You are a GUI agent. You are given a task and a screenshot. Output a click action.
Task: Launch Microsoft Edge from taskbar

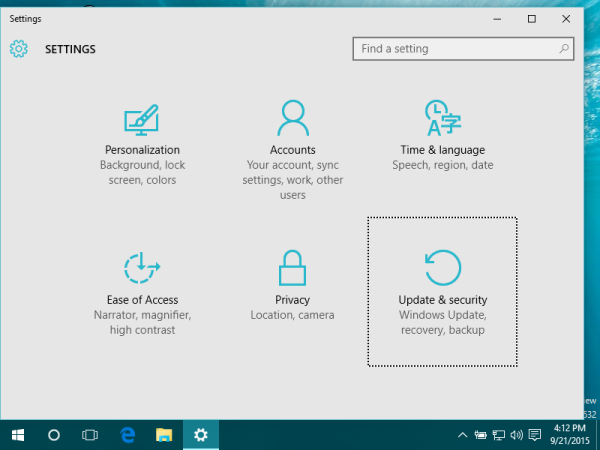(x=127, y=435)
